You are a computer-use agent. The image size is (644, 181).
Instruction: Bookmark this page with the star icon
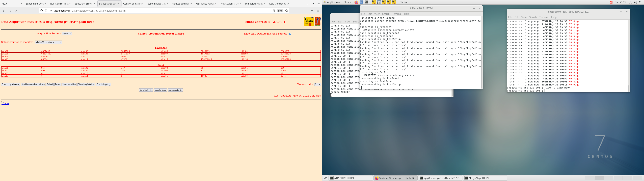(x=287, y=11)
